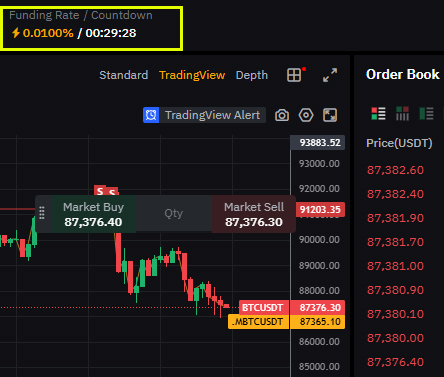This screenshot has width=444, height=377.
Task: Click the Qty input field
Action: pyautogui.click(x=174, y=213)
